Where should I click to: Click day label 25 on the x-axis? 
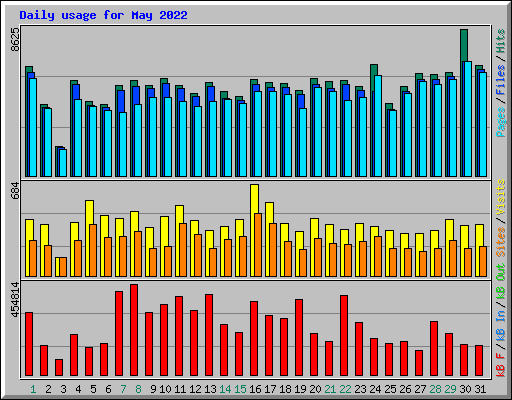pyautogui.click(x=390, y=389)
